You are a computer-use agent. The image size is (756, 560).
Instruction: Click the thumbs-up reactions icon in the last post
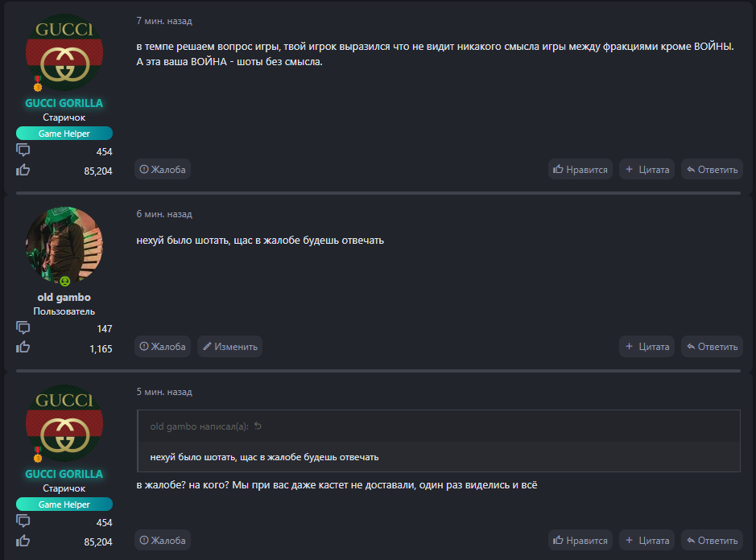coord(23,541)
